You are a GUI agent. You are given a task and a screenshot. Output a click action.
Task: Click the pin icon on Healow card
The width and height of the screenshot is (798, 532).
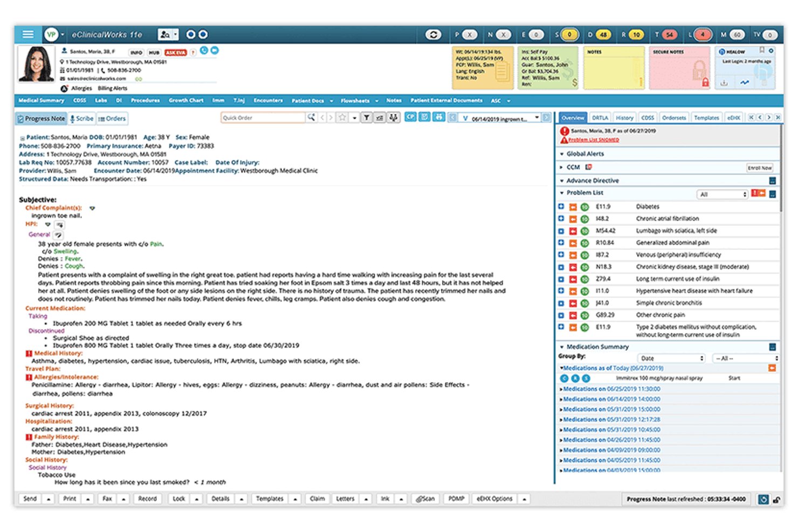tap(762, 50)
